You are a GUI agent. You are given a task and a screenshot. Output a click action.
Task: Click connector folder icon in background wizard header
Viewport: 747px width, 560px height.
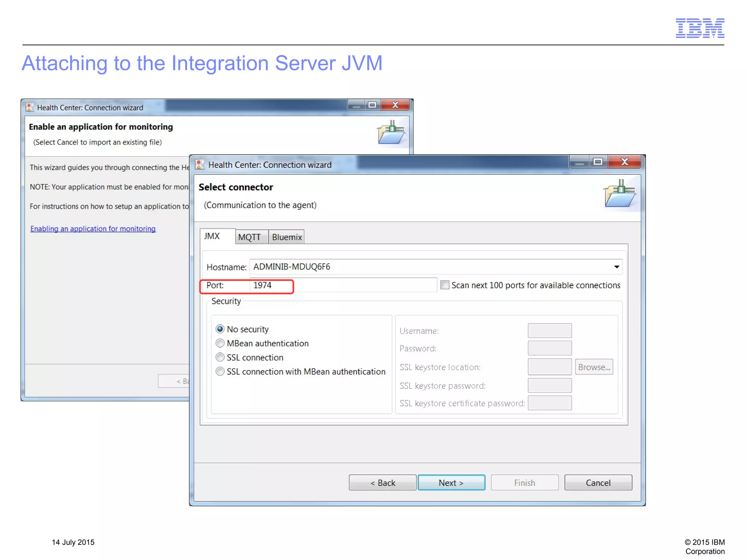pos(391,132)
